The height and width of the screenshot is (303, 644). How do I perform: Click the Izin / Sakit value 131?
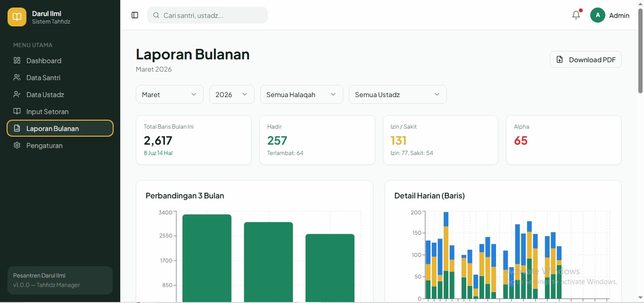398,140
